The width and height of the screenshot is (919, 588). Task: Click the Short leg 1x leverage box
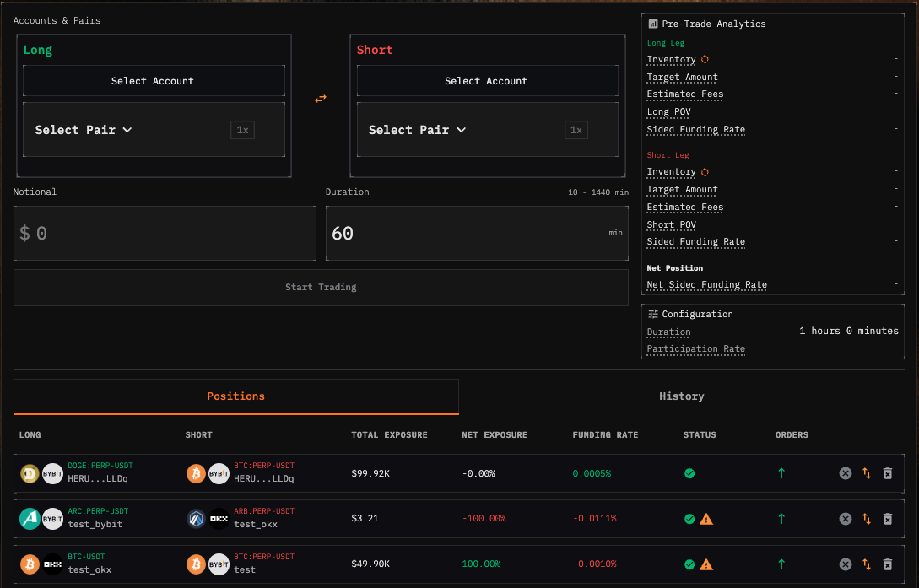[x=576, y=130]
